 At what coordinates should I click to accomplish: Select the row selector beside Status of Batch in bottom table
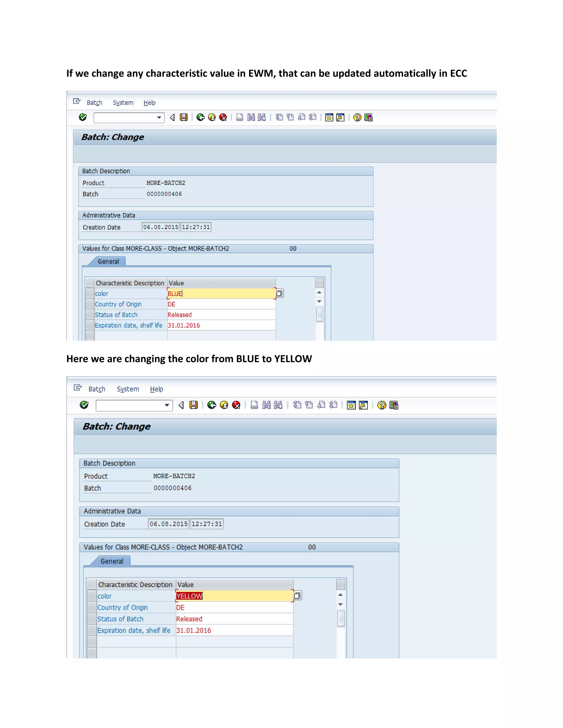[92, 619]
